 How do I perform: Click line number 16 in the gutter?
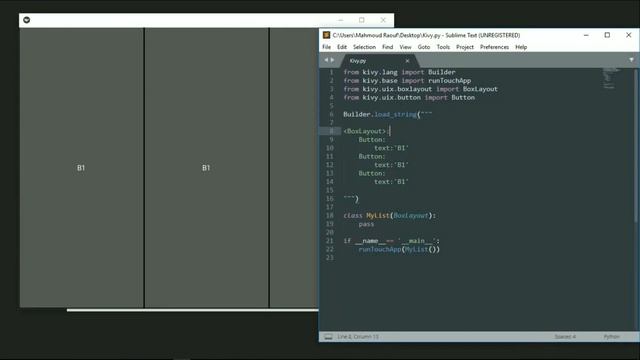coord(330,199)
